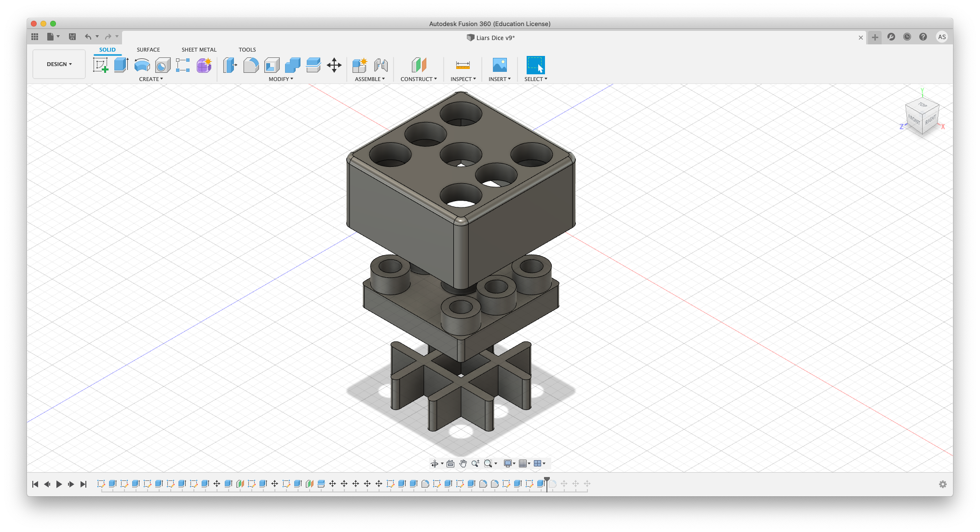Click the TOP face of view cube
The height and width of the screenshot is (532, 980).
[923, 105]
